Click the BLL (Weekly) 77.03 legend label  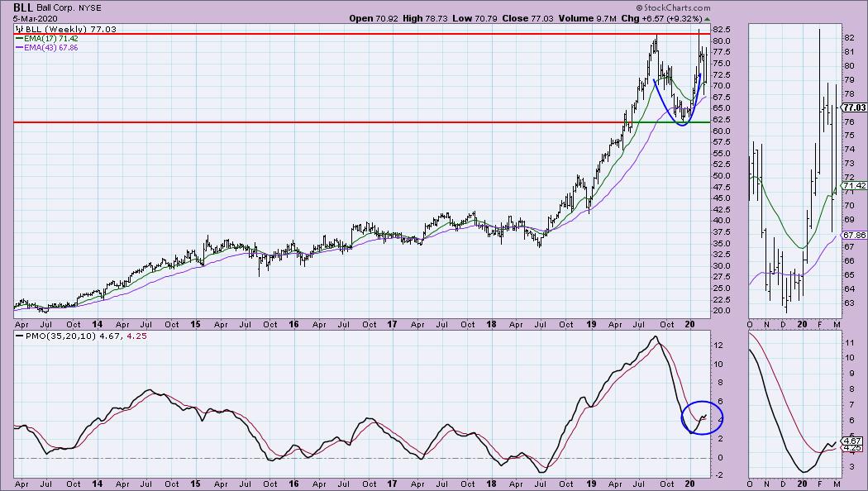[x=70, y=29]
